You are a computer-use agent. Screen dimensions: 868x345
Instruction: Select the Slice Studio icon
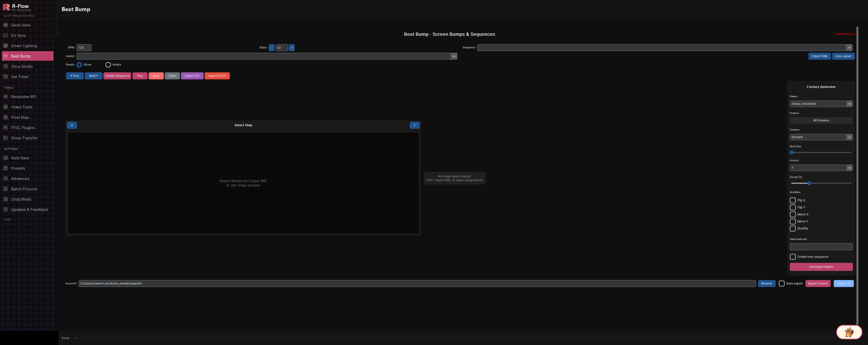[5, 66]
